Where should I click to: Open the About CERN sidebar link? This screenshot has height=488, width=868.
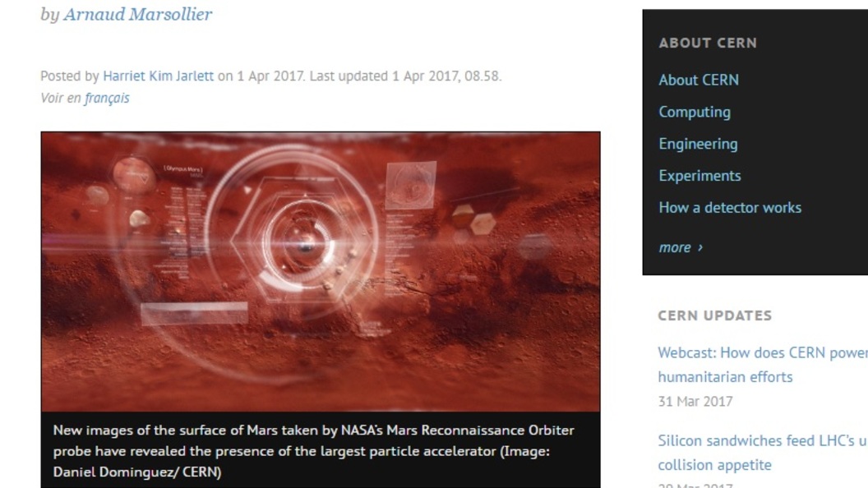click(x=699, y=80)
